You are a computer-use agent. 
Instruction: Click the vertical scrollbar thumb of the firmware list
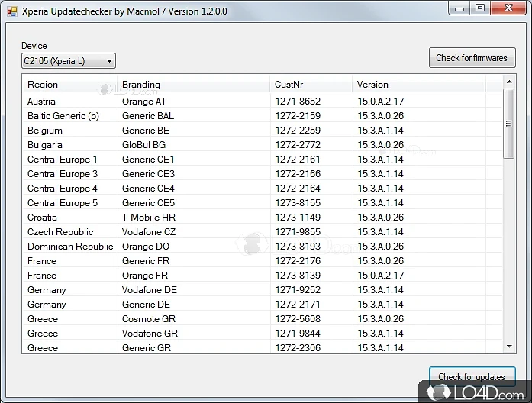click(x=508, y=124)
